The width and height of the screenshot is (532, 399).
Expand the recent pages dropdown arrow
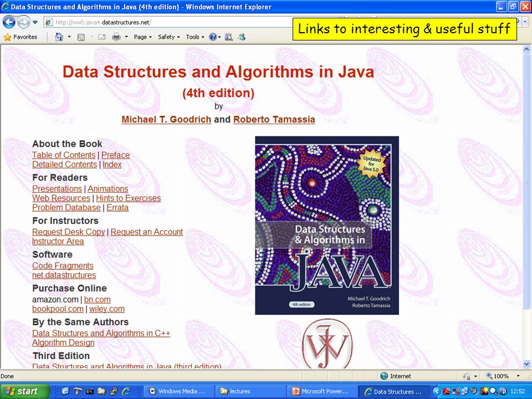pyautogui.click(x=35, y=23)
